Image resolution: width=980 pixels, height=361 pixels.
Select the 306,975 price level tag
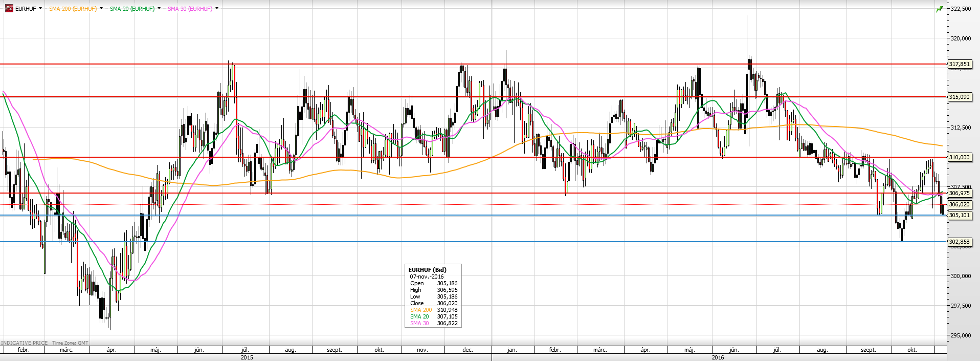(960, 193)
